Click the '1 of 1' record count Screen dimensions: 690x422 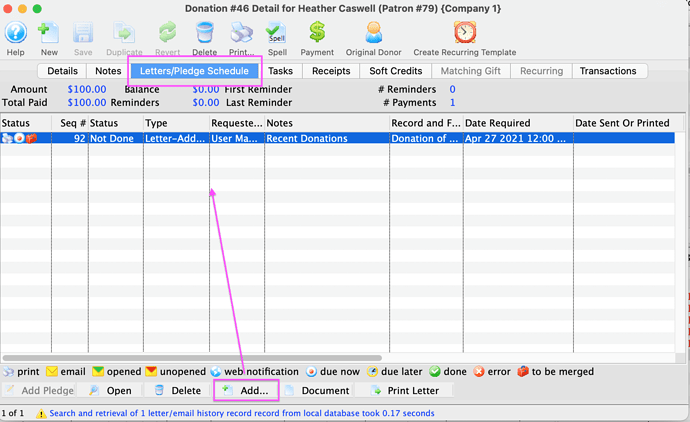pos(13,413)
